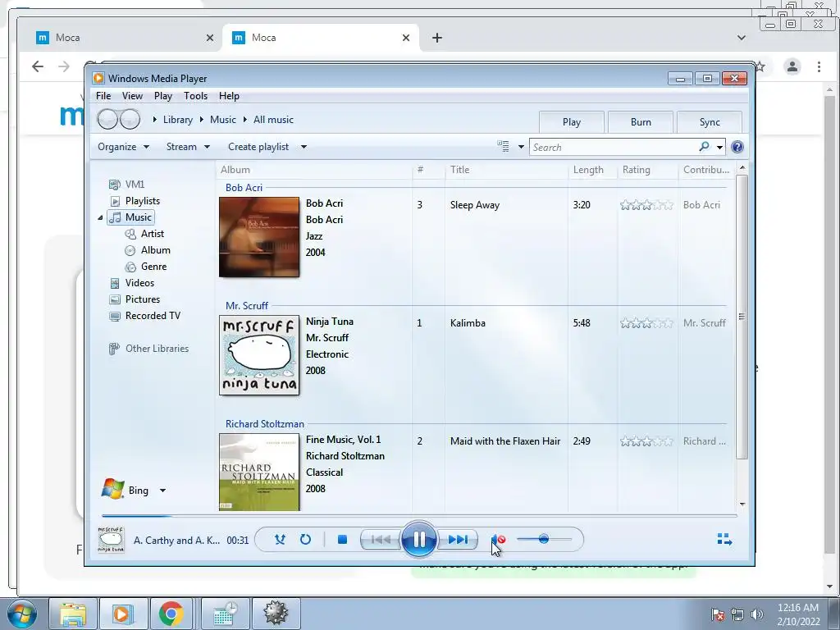Screen dimensions: 840x630
Task: Select Artist under Music
Action: coord(144,234)
